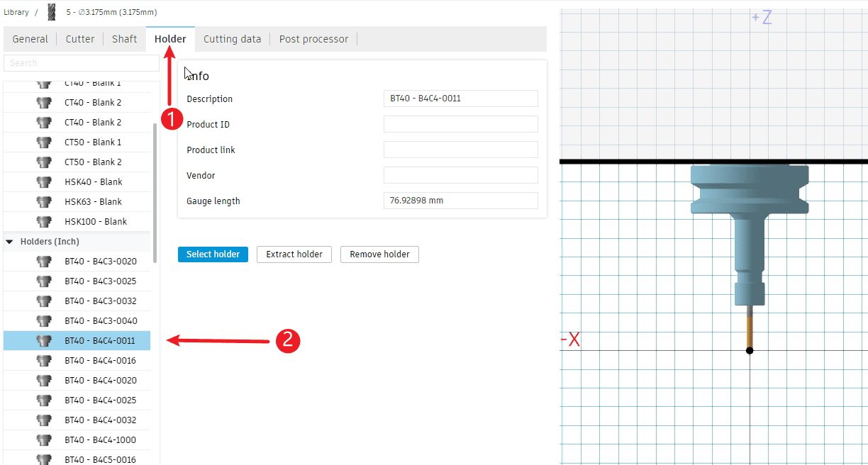Click the holder list vertical scrollbar

tap(155, 184)
